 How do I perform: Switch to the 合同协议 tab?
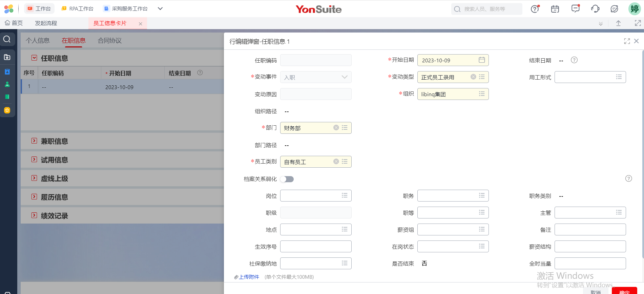pyautogui.click(x=109, y=41)
